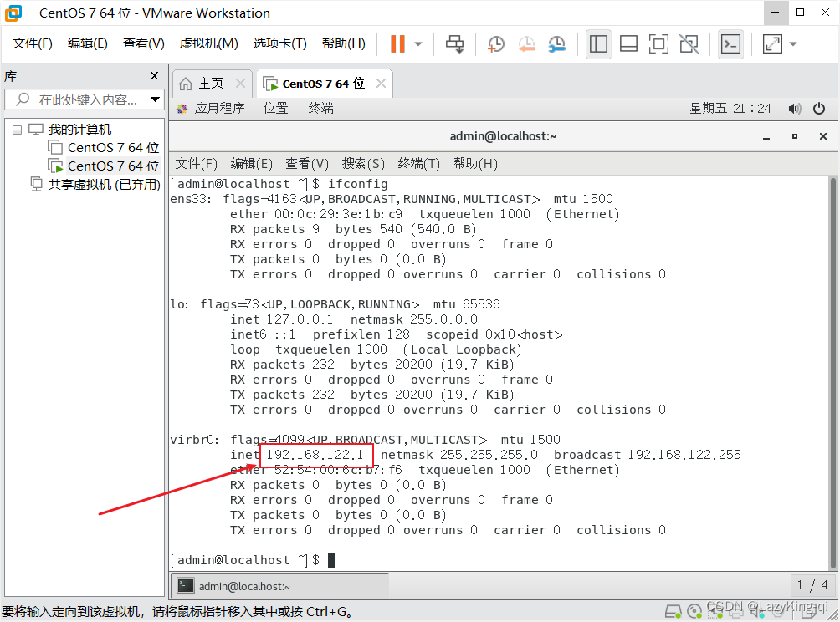
Task: Open the terminal 搜索(S) menu
Action: click(x=363, y=163)
